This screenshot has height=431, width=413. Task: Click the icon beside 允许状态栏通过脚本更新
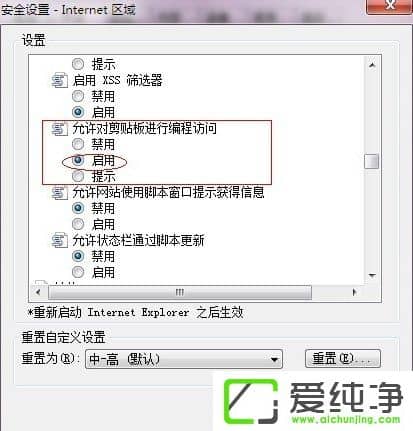tap(59, 241)
